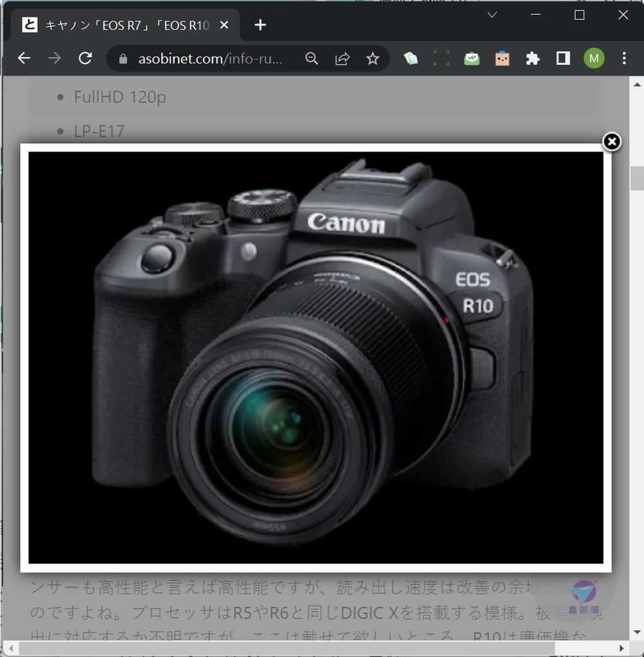Click the horizontal scrollbar right arrow
The image size is (644, 657).
(x=622, y=649)
